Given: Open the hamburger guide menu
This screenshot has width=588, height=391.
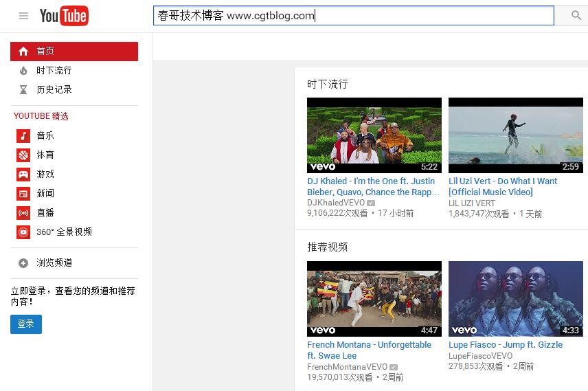Looking at the screenshot, I should point(23,16).
